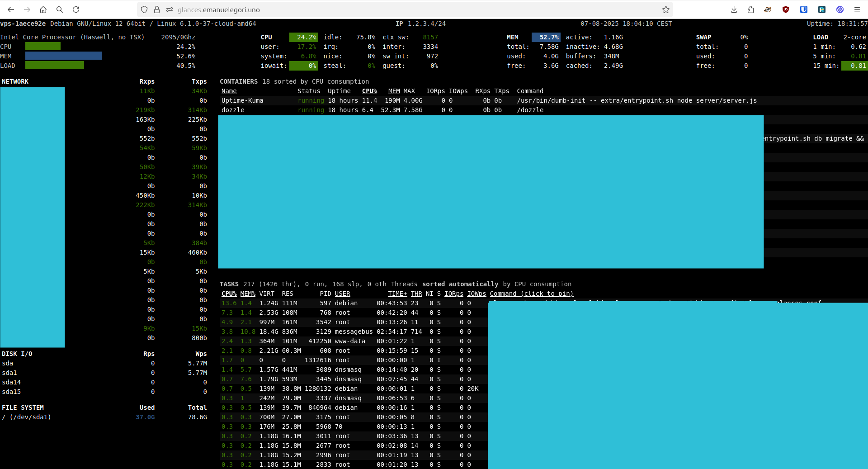The image size is (868, 469).
Task: Sort processes by the TIME+ column
Action: point(397,294)
